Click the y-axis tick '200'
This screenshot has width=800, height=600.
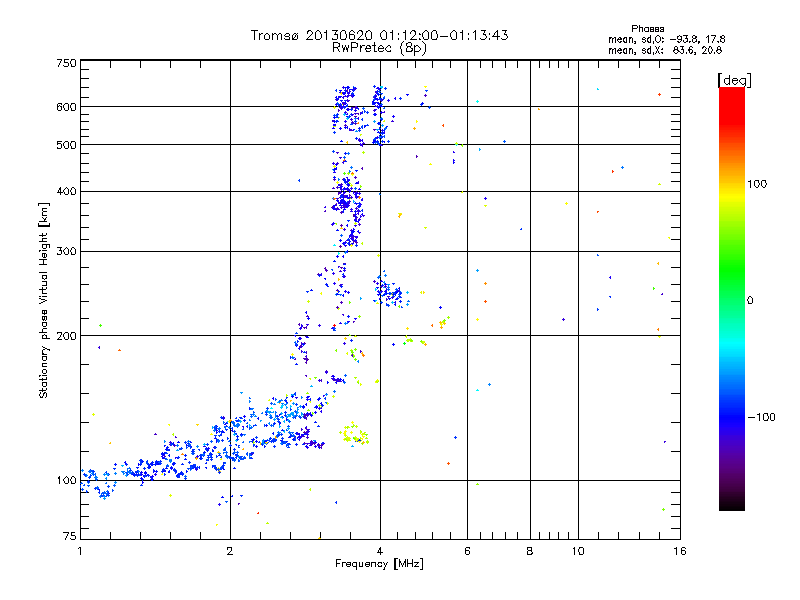pyautogui.click(x=66, y=336)
